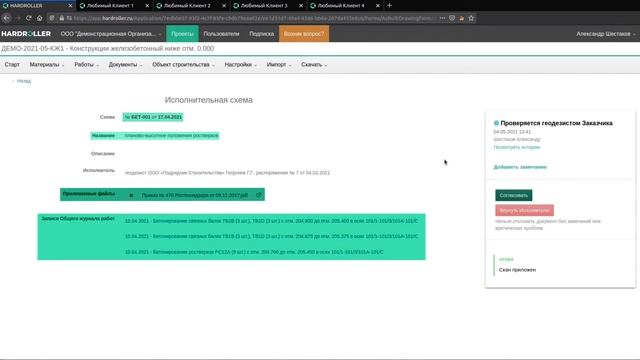640x360 pixels.
Task: Open a new browser tab with plus
Action: tap(389, 6)
